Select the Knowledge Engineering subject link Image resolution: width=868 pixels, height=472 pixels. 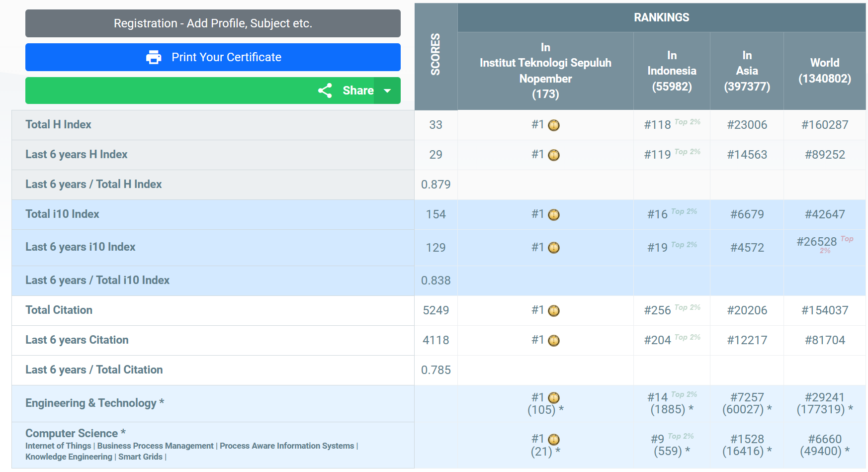coord(69,457)
